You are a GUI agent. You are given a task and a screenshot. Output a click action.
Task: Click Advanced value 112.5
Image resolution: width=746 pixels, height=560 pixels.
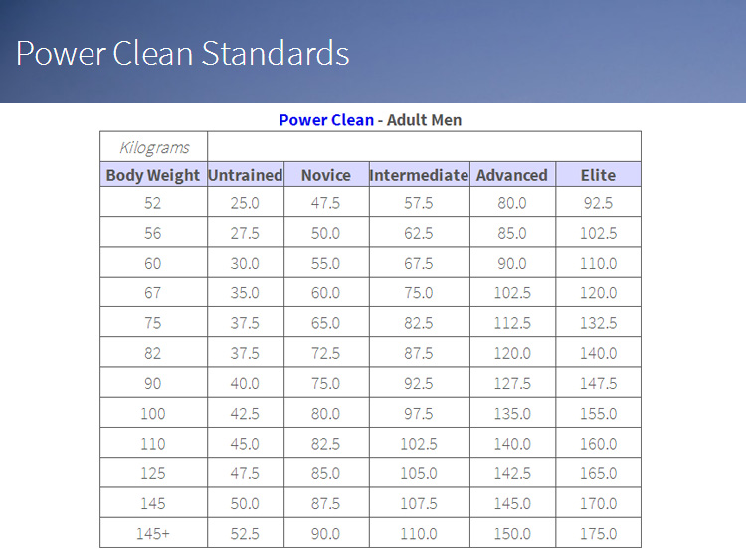coord(512,323)
